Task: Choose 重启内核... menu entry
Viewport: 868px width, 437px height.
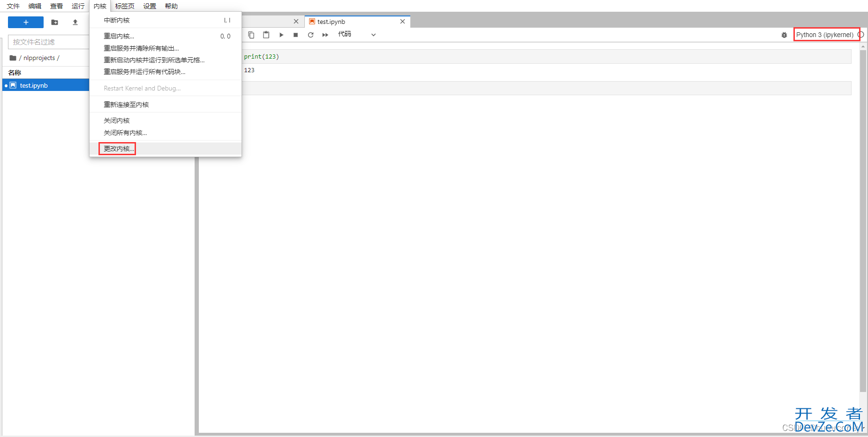Action: coord(119,36)
